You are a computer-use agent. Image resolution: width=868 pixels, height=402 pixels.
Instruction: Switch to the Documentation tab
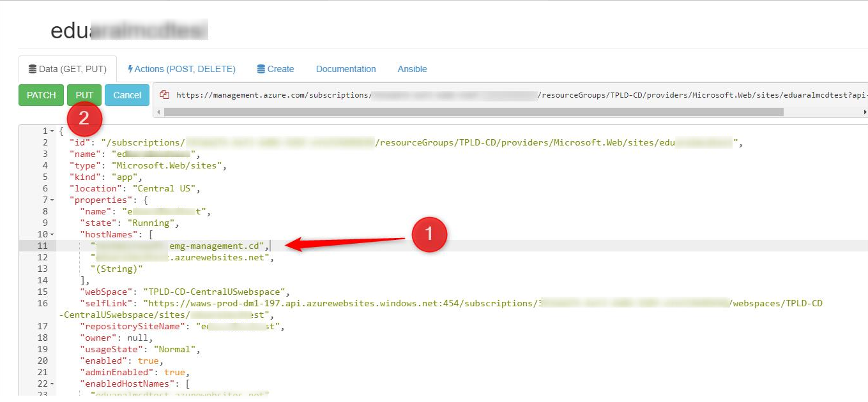pyautogui.click(x=346, y=68)
